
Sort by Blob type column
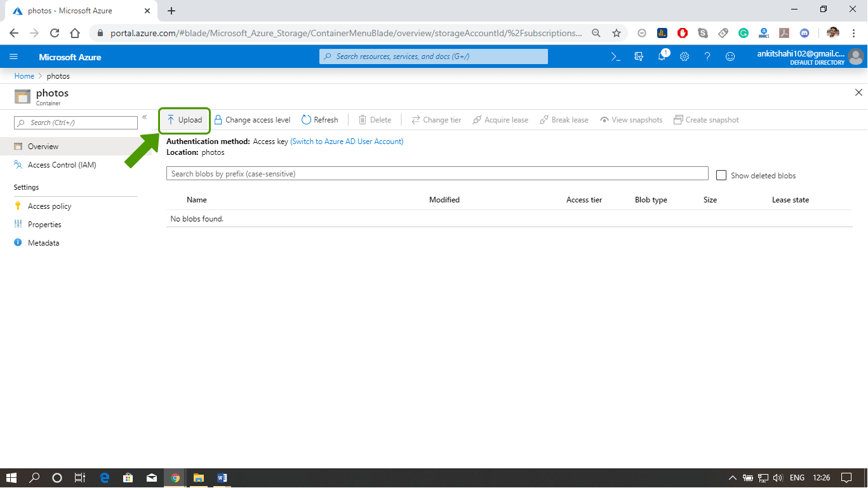[651, 200]
